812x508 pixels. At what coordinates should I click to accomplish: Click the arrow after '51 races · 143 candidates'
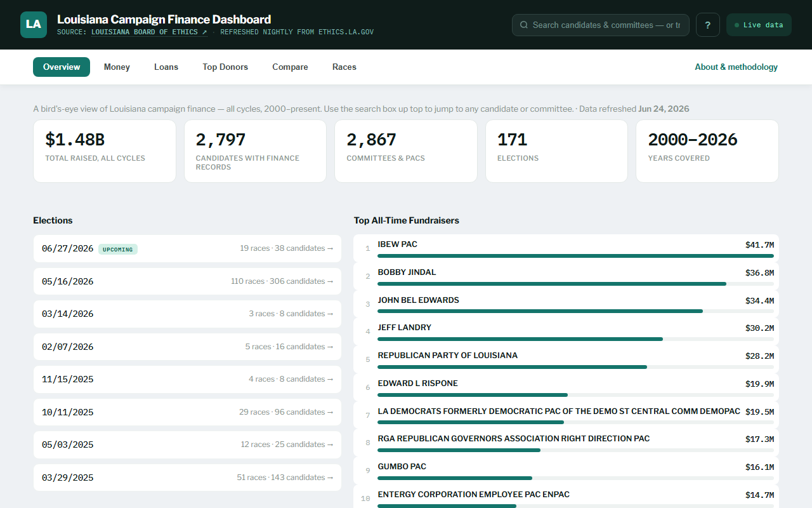[330, 478]
